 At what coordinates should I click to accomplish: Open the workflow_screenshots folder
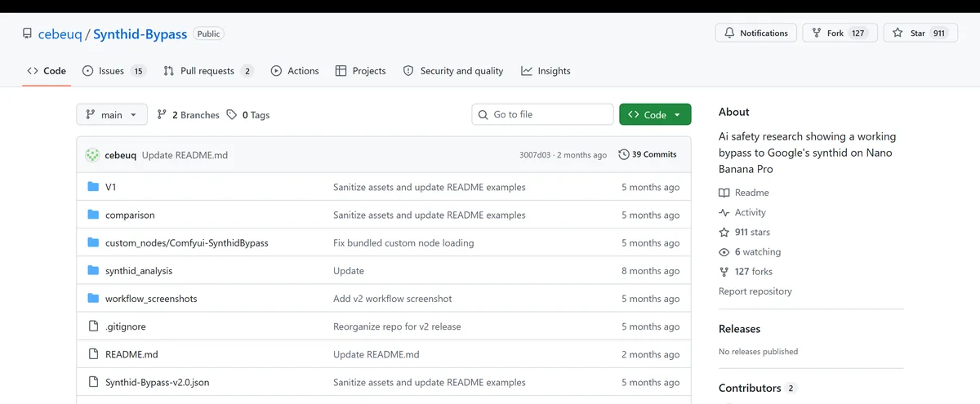click(x=151, y=299)
